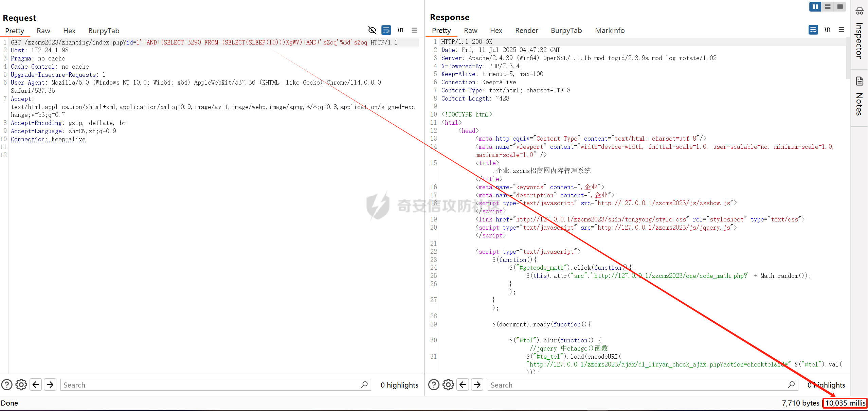Image resolution: width=868 pixels, height=411 pixels.
Task: Switch to combined tabbed layout view
Action: pos(840,6)
